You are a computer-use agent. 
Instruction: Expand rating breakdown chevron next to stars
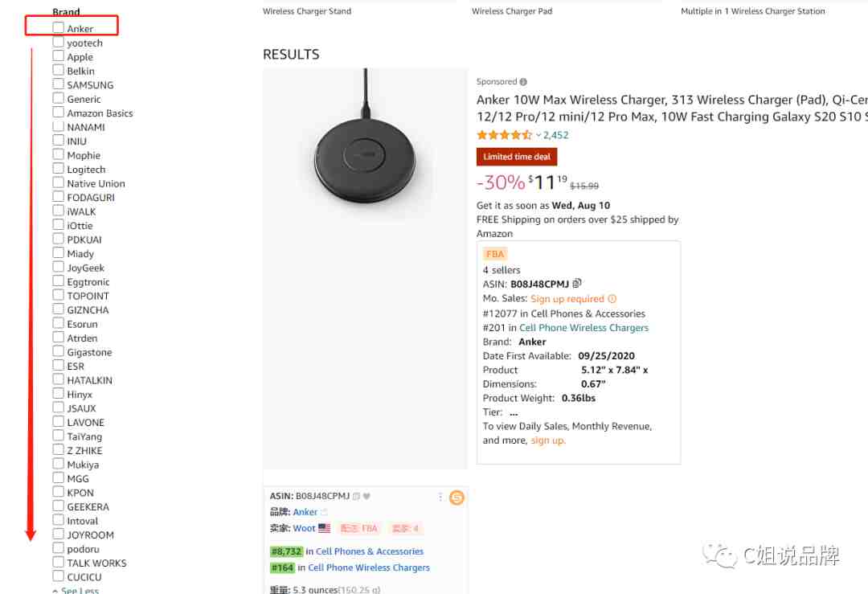pyautogui.click(x=538, y=135)
